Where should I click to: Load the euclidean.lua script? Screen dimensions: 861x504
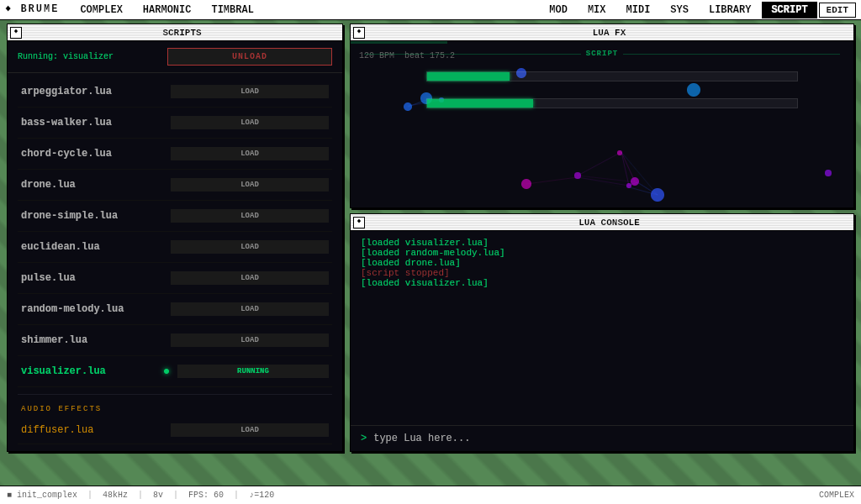click(x=249, y=246)
